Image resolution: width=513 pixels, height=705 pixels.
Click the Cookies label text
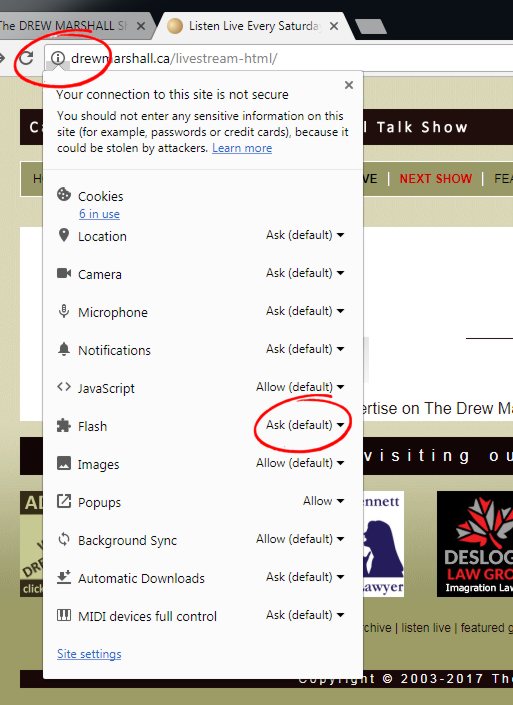coord(101,196)
